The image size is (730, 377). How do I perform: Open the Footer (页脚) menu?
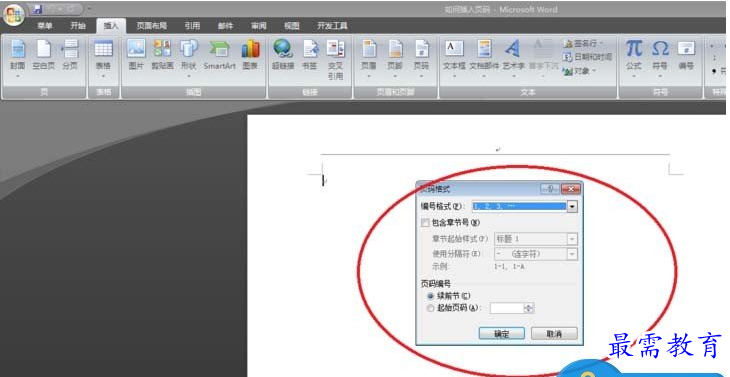point(395,58)
